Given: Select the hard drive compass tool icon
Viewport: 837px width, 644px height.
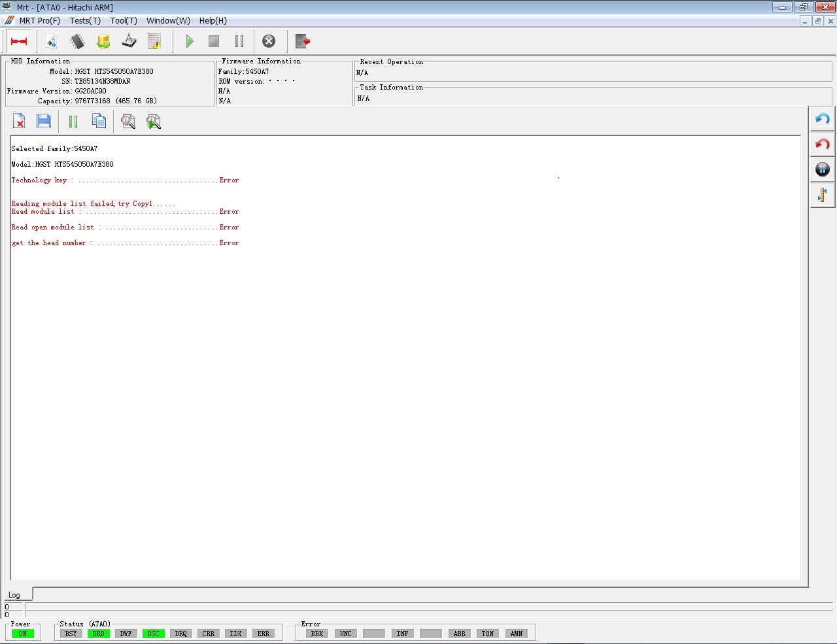Looking at the screenshot, I should click(129, 41).
